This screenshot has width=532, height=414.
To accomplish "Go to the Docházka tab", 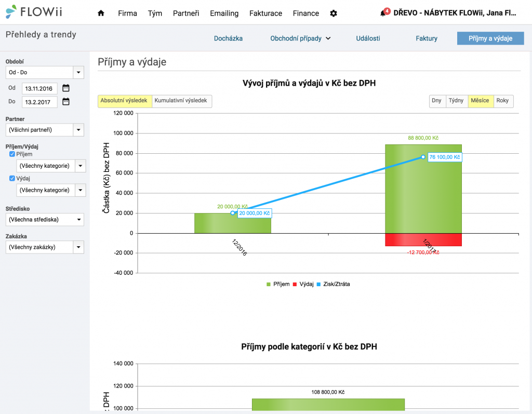I will (x=229, y=38).
